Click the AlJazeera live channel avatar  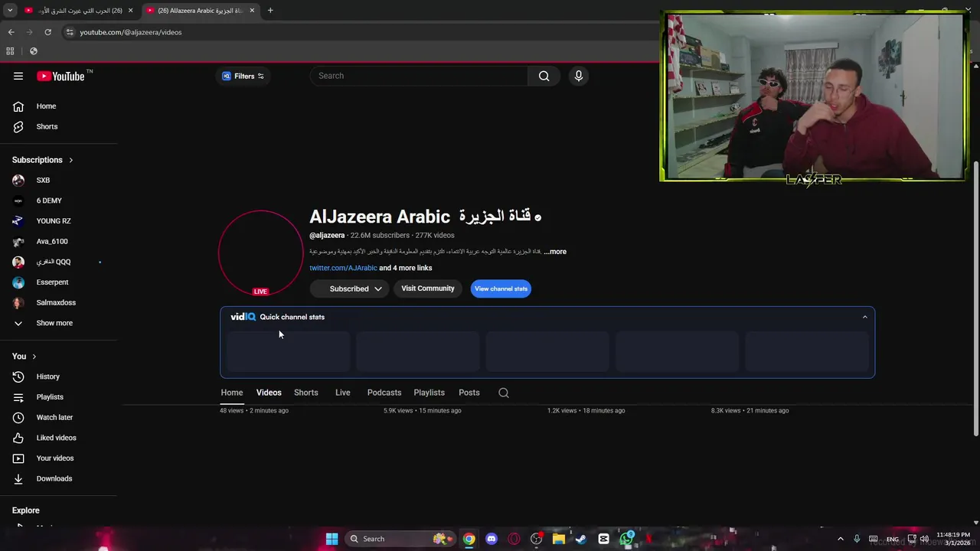coord(260,253)
